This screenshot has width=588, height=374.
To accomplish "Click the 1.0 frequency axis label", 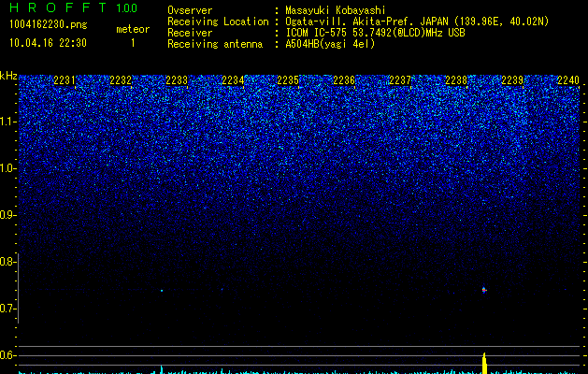I will (x=7, y=168).
